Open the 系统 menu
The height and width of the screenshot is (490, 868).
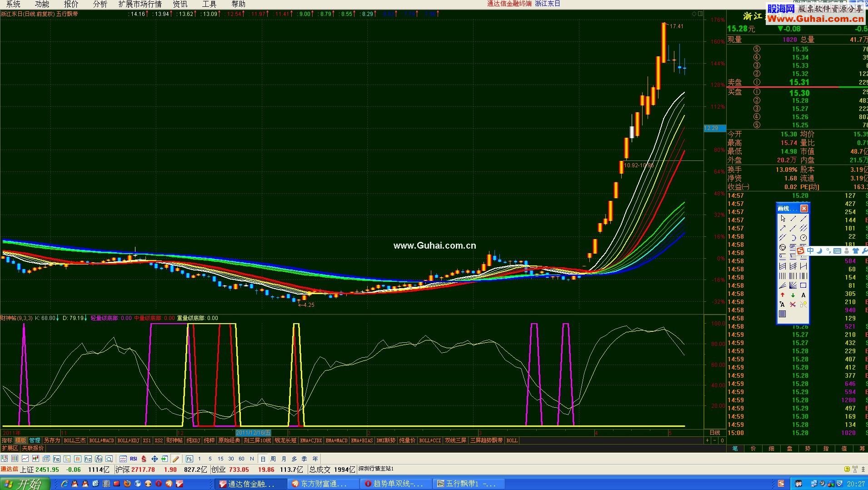point(13,4)
